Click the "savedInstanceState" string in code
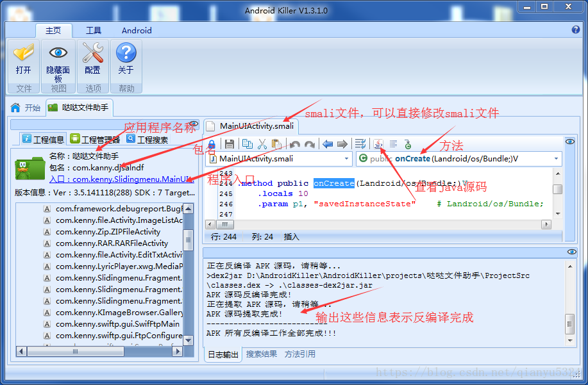The height and width of the screenshot is (385, 588). pos(364,204)
